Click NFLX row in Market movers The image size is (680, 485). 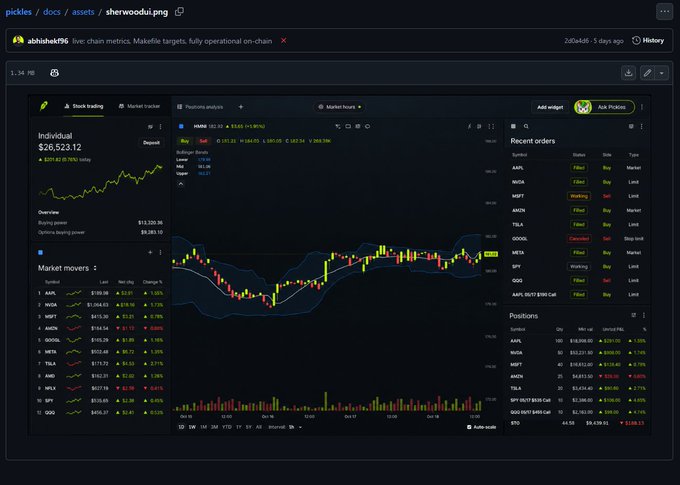pos(100,388)
